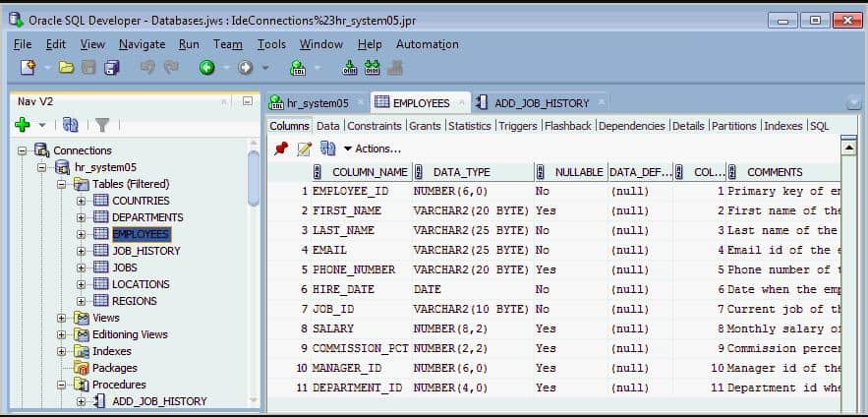Click the Commit toolbar icon
The width and height of the screenshot is (868, 417).
[x=350, y=68]
